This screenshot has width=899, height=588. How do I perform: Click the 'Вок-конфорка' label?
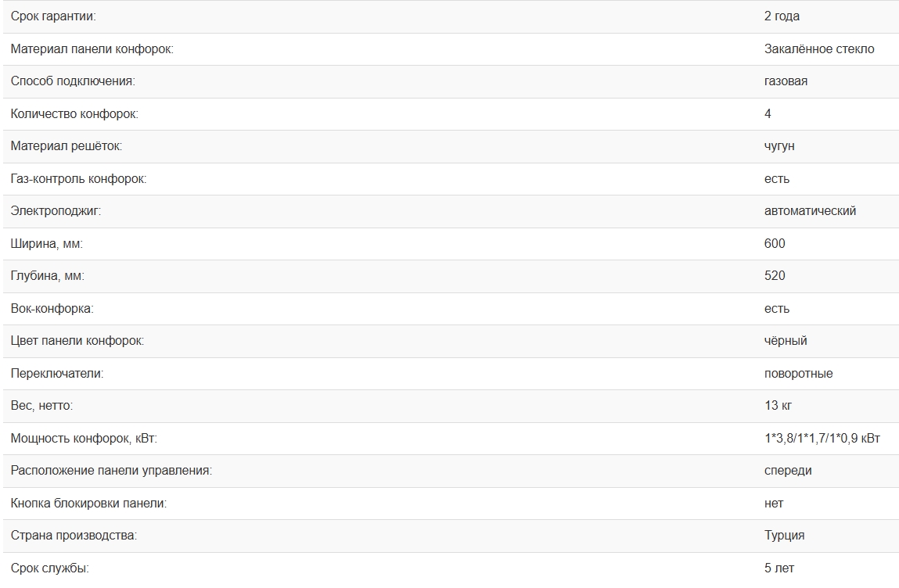[x=52, y=309]
